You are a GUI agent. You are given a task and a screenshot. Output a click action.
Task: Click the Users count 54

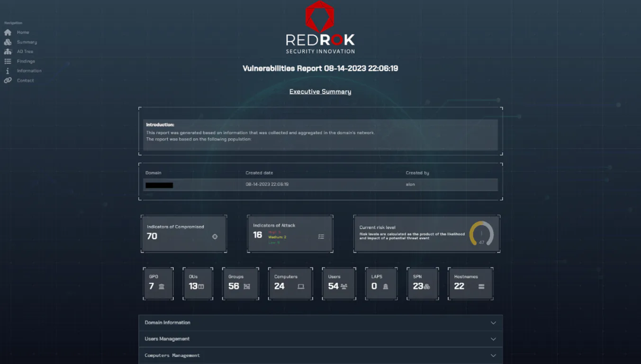coord(333,286)
